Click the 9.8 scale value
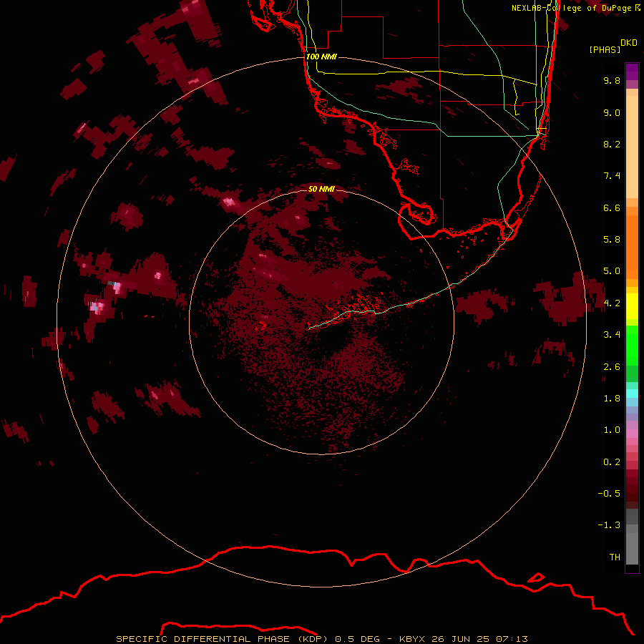644x644 pixels. pos(612,80)
